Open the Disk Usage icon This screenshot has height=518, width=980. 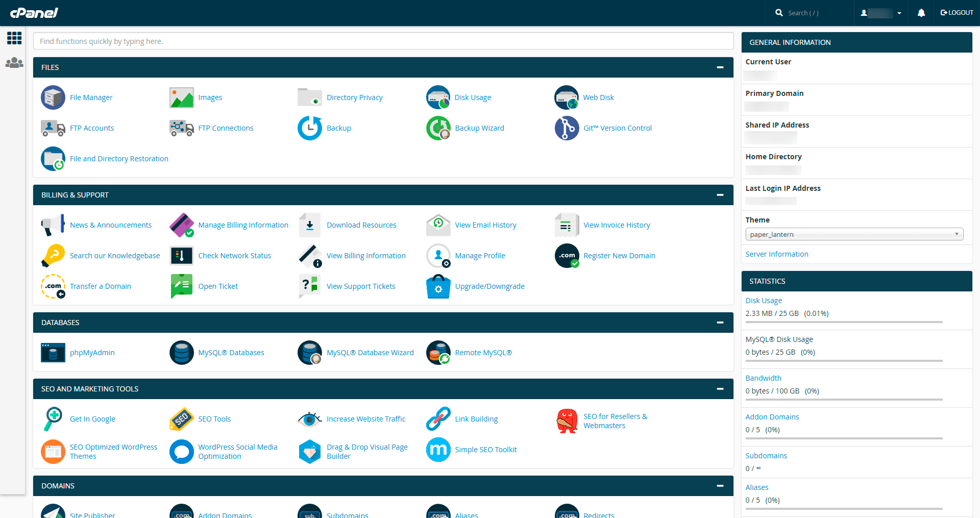coord(438,97)
